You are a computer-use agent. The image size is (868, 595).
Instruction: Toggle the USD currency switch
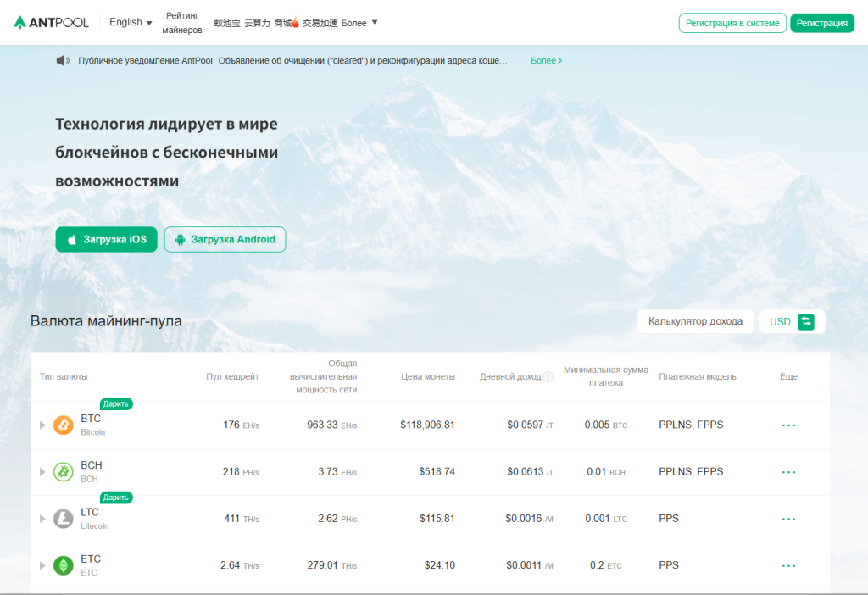click(805, 322)
